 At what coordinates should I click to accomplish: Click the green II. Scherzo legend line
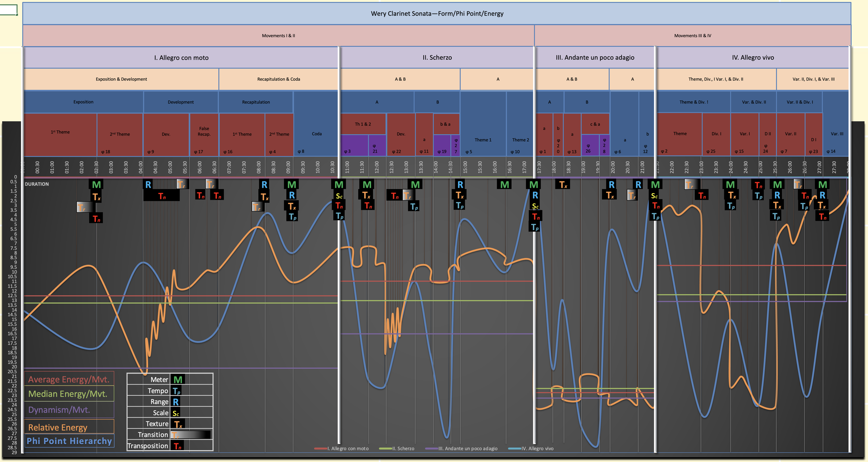[385, 449]
